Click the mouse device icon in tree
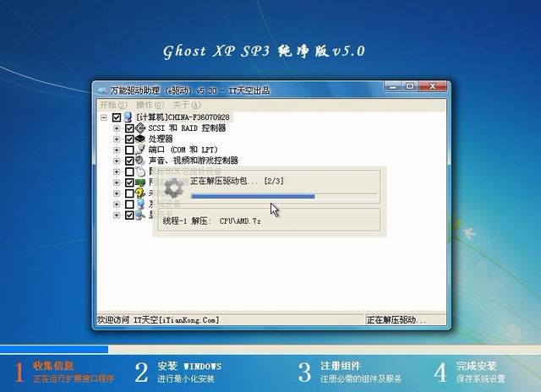The image size is (541, 392). click(140, 171)
